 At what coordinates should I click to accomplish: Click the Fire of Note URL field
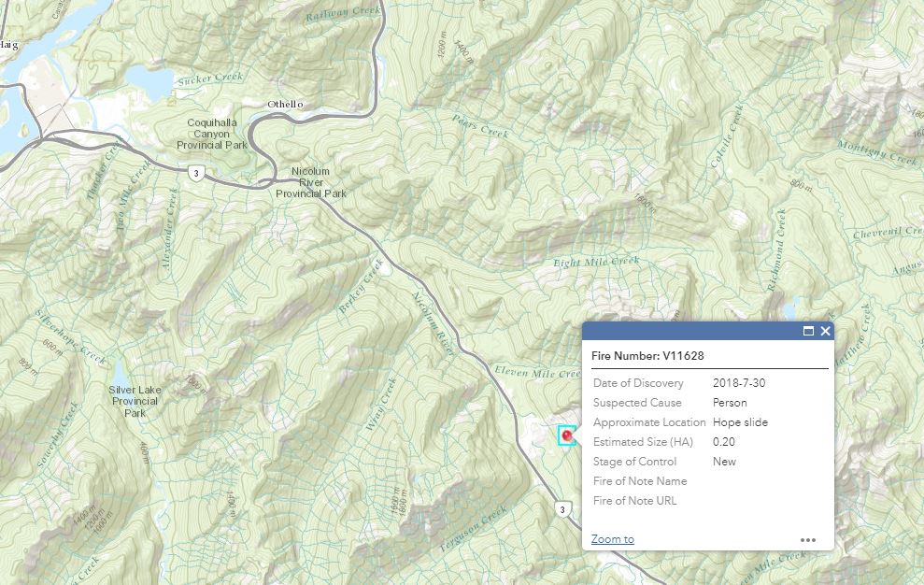637,501
